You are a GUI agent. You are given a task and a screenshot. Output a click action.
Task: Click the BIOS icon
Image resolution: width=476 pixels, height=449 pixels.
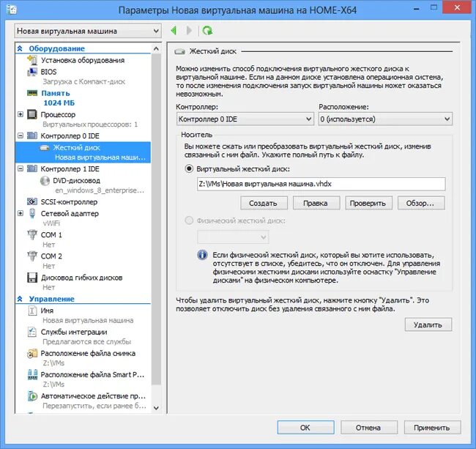pos(32,72)
